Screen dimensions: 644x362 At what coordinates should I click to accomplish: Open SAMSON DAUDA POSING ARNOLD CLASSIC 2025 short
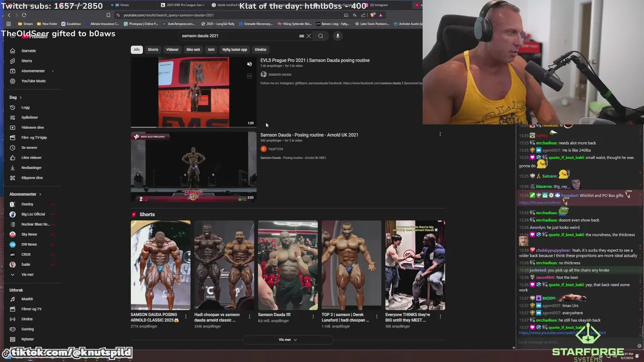[x=160, y=265]
